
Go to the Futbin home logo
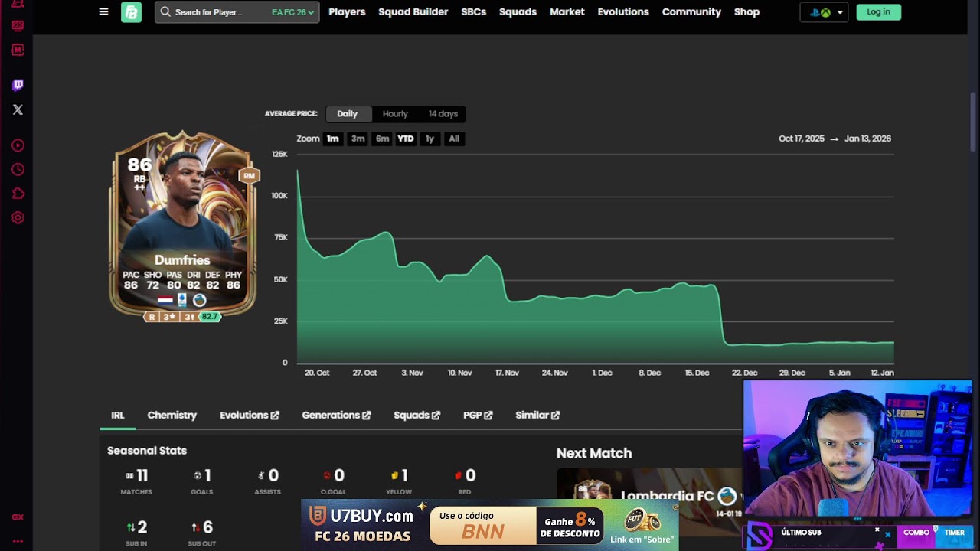(131, 12)
